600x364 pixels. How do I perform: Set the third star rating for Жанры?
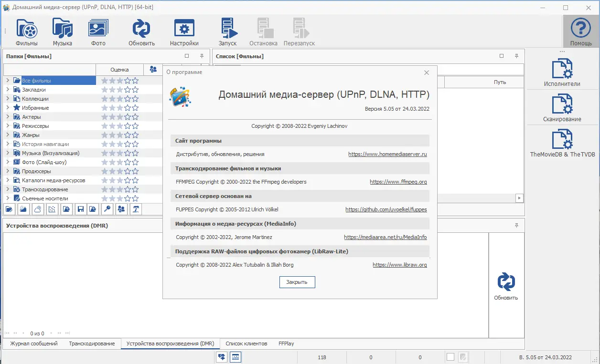[x=120, y=135]
